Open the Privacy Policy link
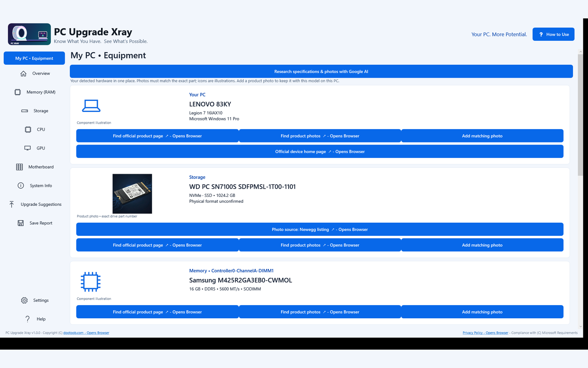Viewport: 588px width, 368px height. (485, 333)
